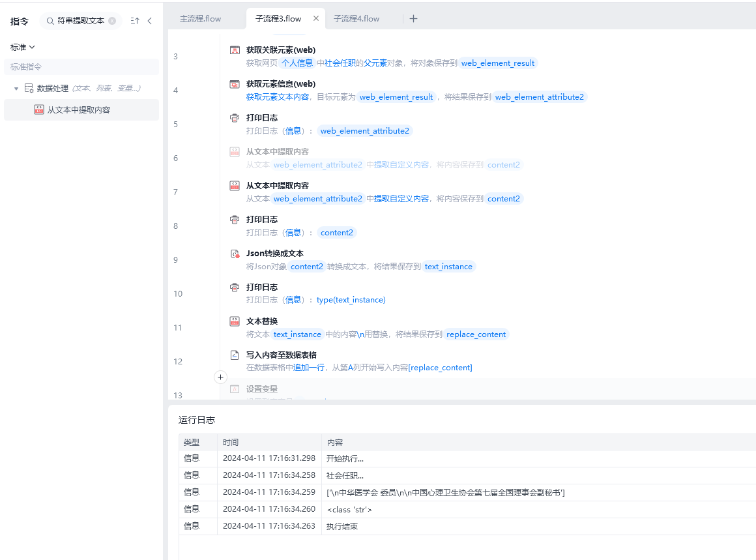
Task: Switch to the 主流程.flow tab
Action: (x=200, y=19)
